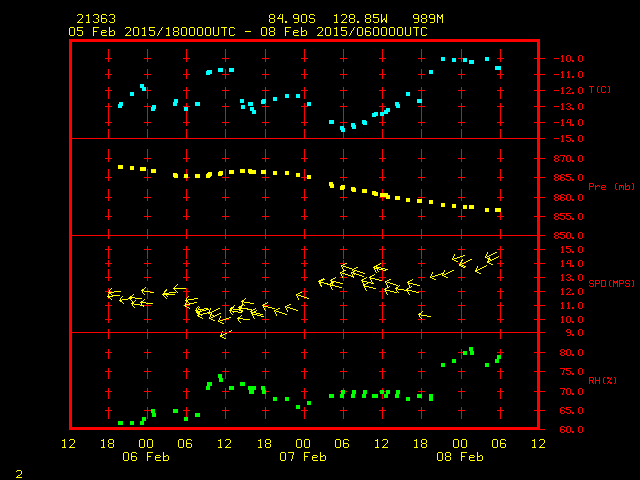
Task: Click the -13.0 temperature tick label
Action: click(568, 107)
